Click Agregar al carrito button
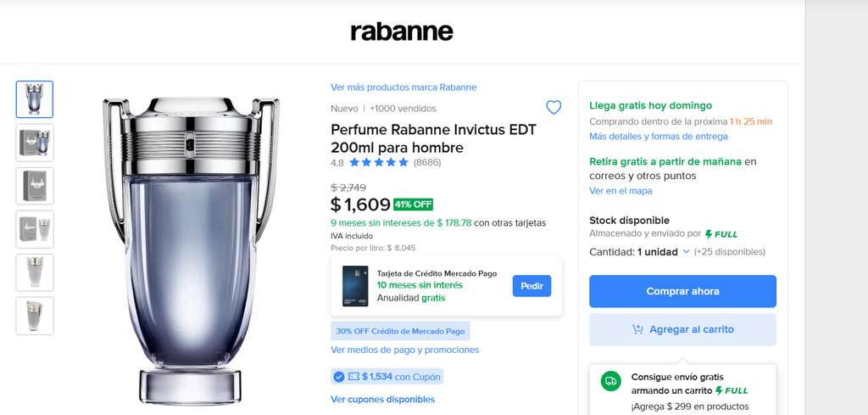 (682, 329)
